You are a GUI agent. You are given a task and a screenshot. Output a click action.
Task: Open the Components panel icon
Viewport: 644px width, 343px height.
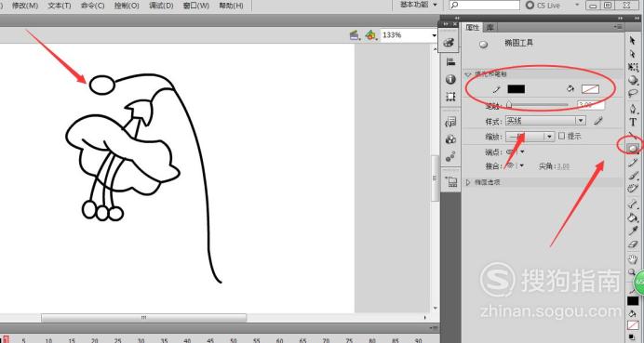tap(450, 139)
